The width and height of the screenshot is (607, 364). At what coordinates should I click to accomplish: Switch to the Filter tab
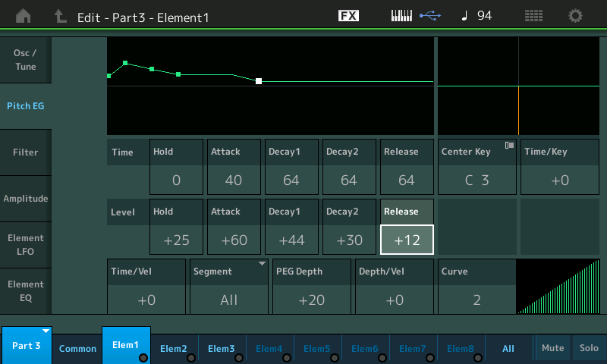point(26,152)
